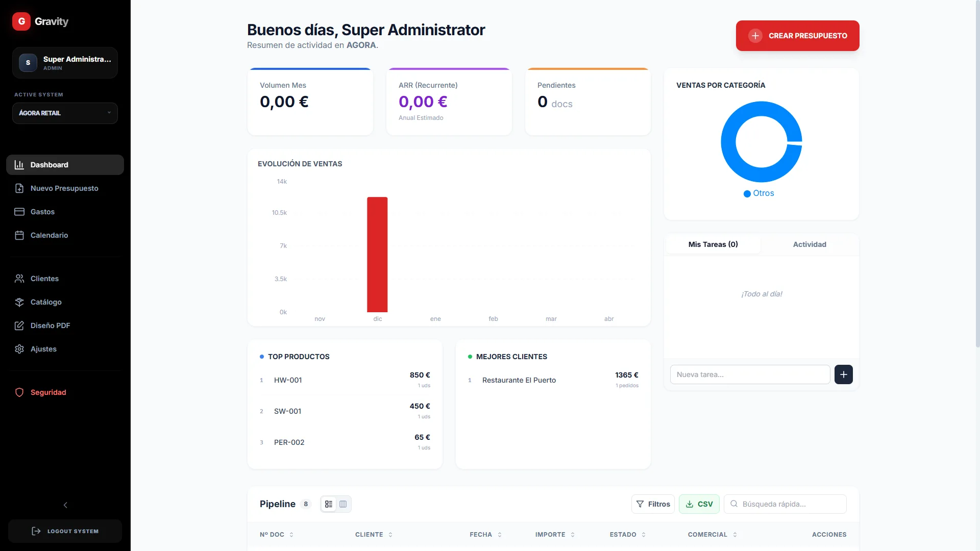Viewport: 980px width, 551px height.
Task: Open Seguridad shield section
Action: [65, 392]
